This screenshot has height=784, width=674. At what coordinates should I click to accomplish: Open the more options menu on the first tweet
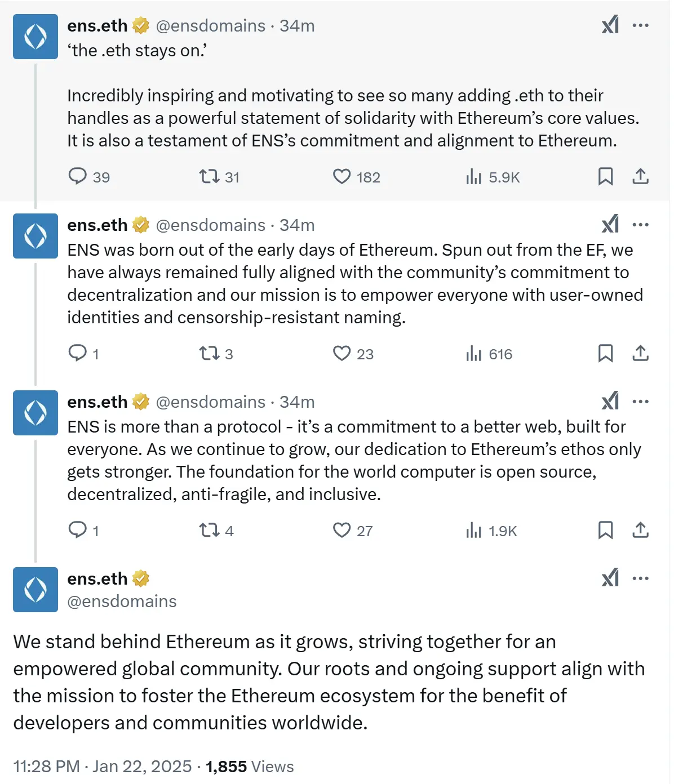(x=641, y=25)
